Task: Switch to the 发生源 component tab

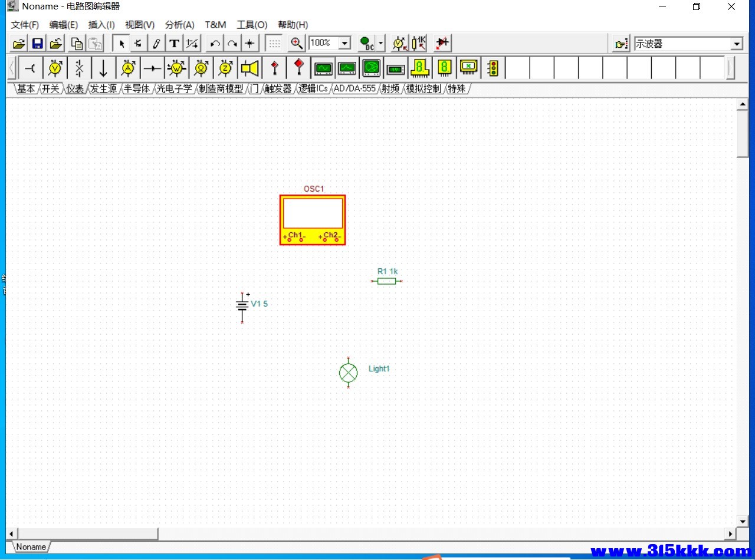Action: pyautogui.click(x=103, y=89)
